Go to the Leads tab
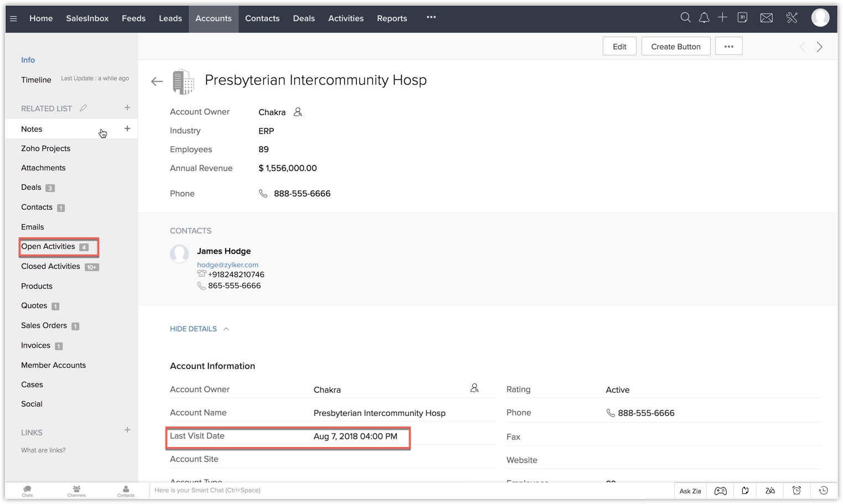 pyautogui.click(x=170, y=18)
